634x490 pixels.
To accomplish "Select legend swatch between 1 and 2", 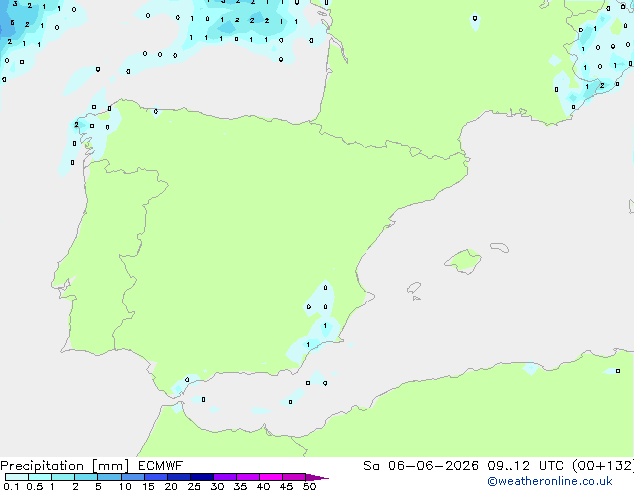I will (63, 477).
